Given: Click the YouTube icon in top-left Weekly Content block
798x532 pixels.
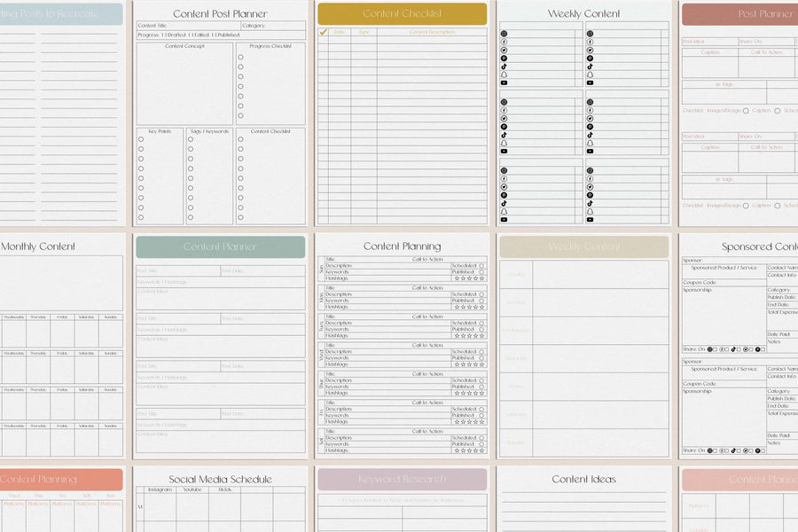Looking at the screenshot, I should click(x=504, y=82).
